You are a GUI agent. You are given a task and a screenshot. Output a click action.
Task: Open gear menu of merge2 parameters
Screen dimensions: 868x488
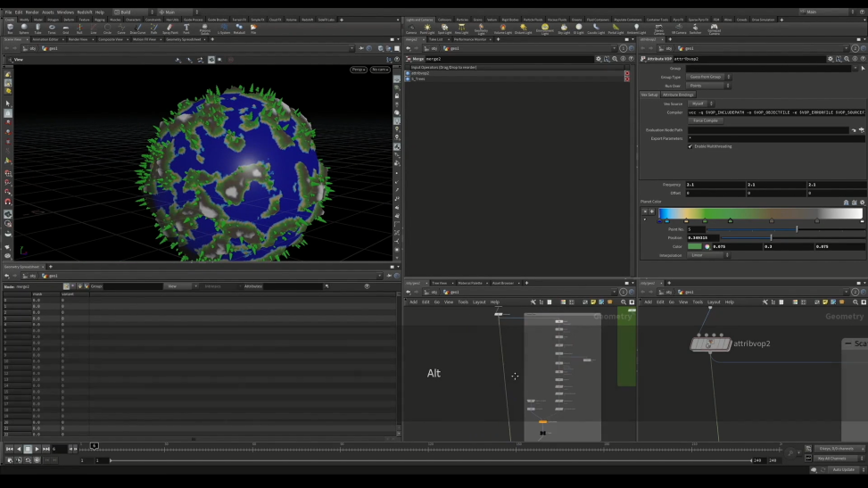(x=599, y=59)
